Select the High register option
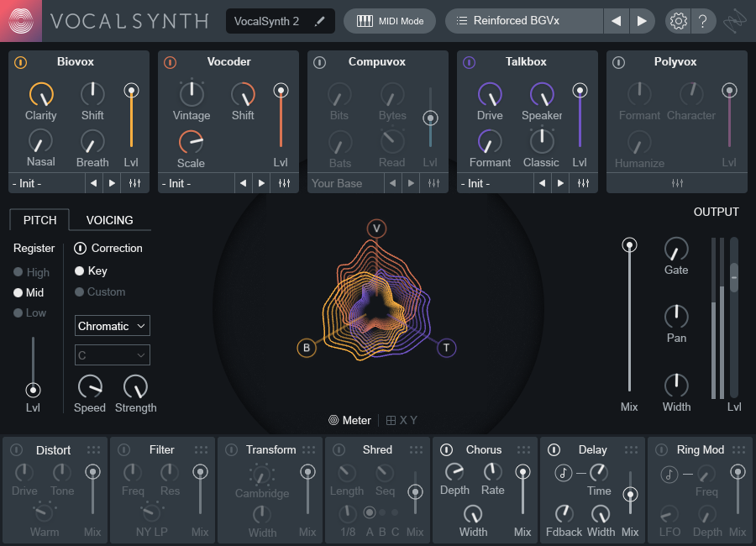The height and width of the screenshot is (546, 756). coord(31,272)
